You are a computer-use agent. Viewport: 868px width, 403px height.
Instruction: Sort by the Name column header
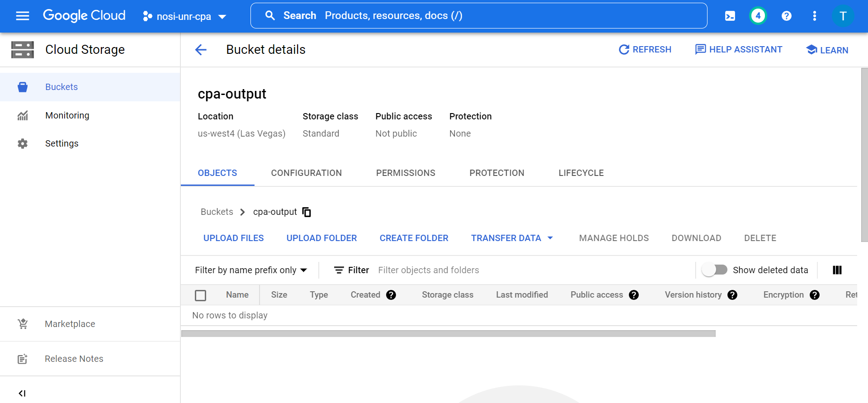click(237, 295)
